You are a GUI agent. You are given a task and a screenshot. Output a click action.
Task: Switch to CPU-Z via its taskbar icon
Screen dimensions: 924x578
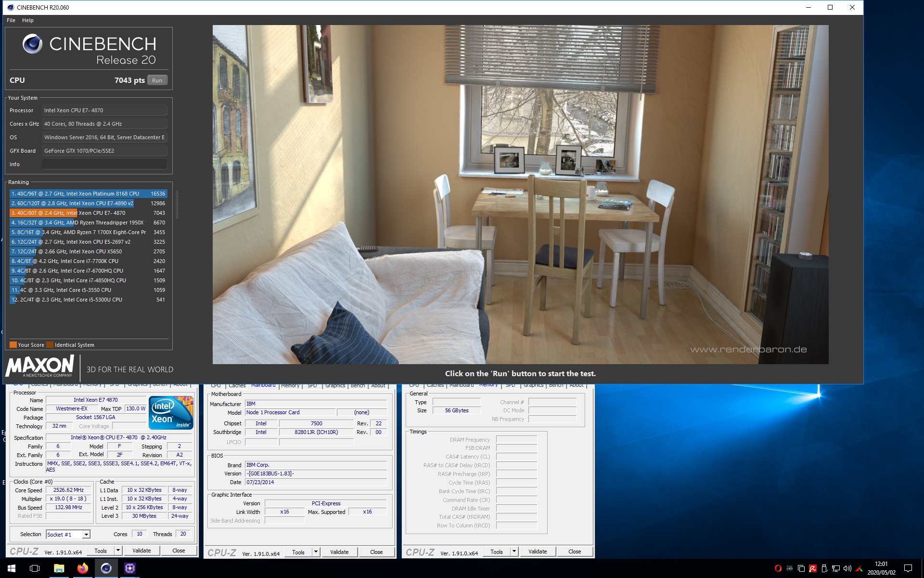pos(130,568)
